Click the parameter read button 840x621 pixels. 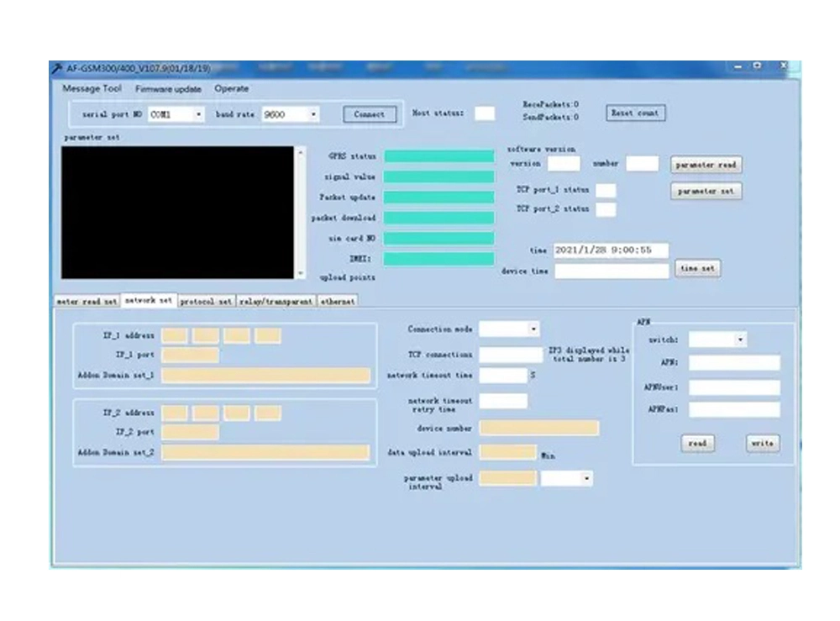706,166
